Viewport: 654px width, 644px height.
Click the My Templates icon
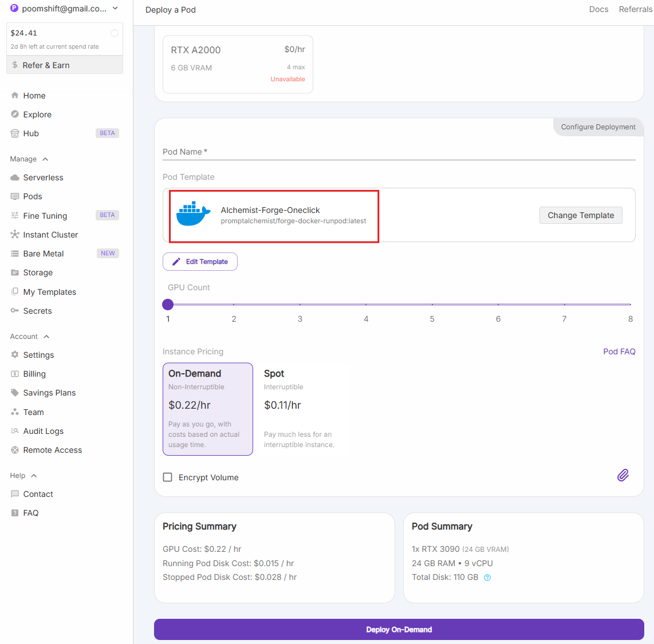pyautogui.click(x=15, y=291)
